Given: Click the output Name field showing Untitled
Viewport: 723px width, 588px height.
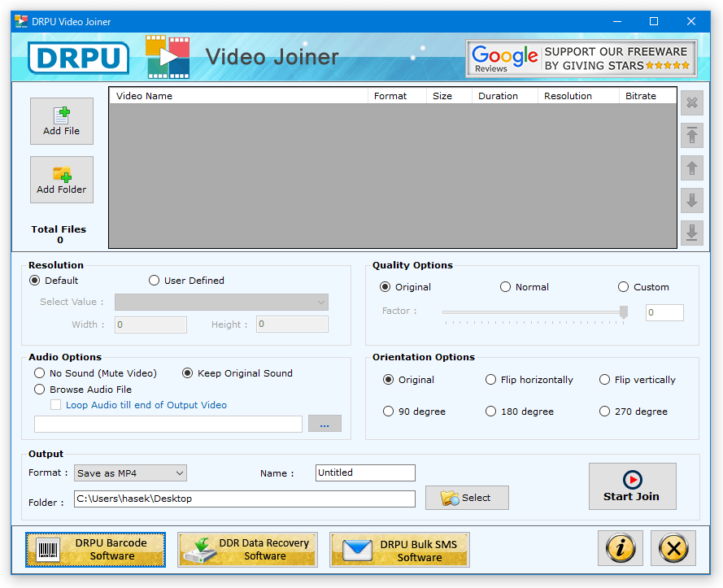Looking at the screenshot, I should click(x=365, y=473).
